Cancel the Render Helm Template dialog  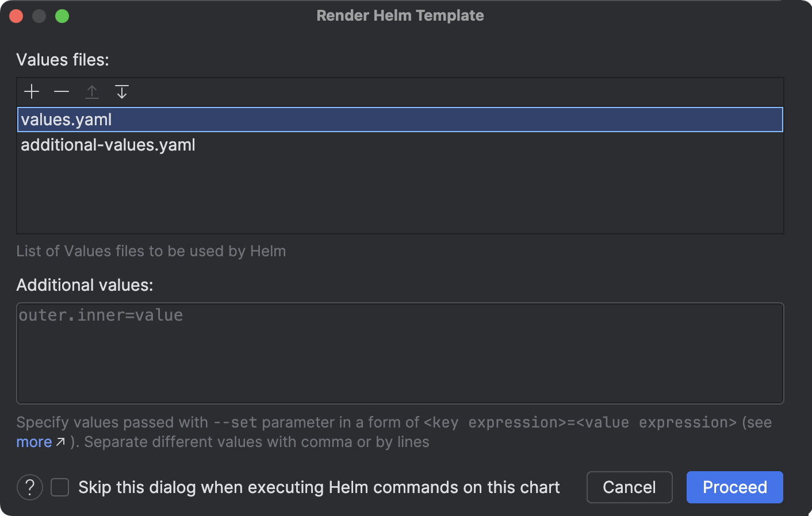(629, 487)
